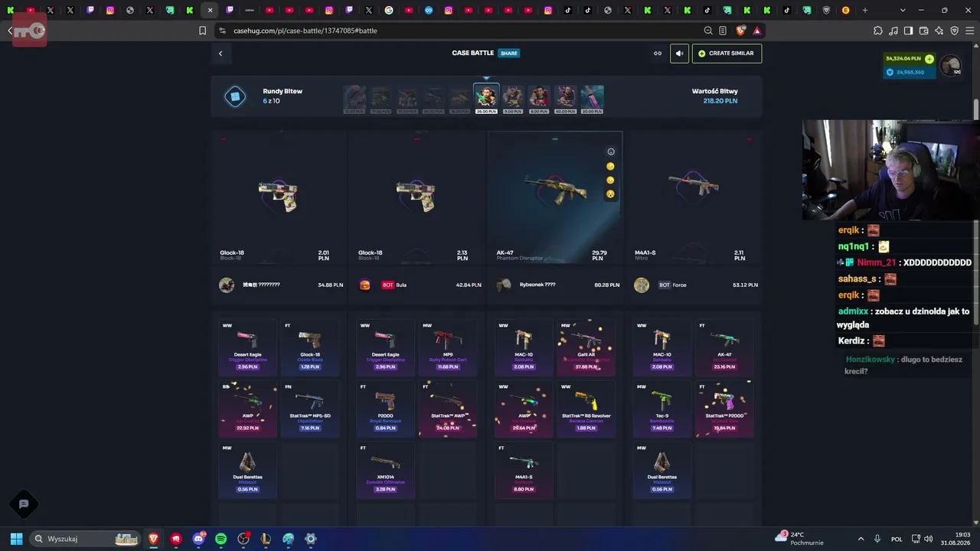Click the Wyszukaj taskbar search box

(85, 539)
